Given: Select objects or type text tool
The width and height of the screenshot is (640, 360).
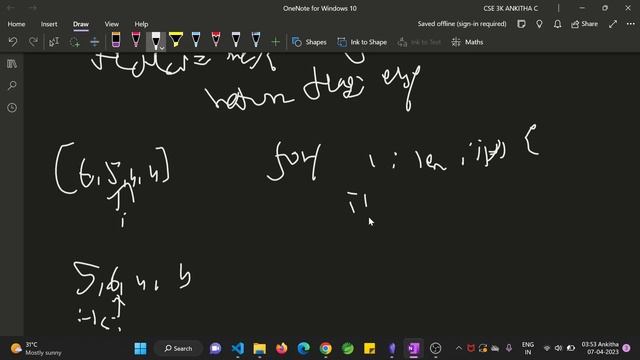Looking at the screenshot, I should pos(54,42).
